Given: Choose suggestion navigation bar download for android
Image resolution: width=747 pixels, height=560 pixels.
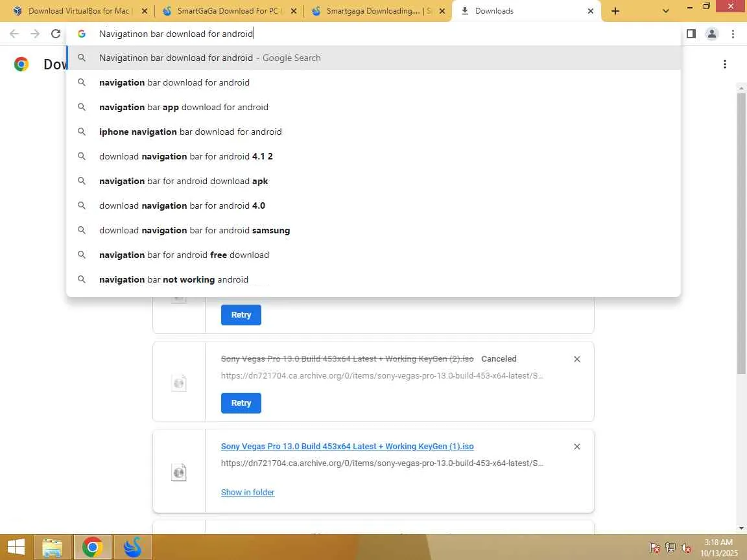Looking at the screenshot, I should pos(373,83).
